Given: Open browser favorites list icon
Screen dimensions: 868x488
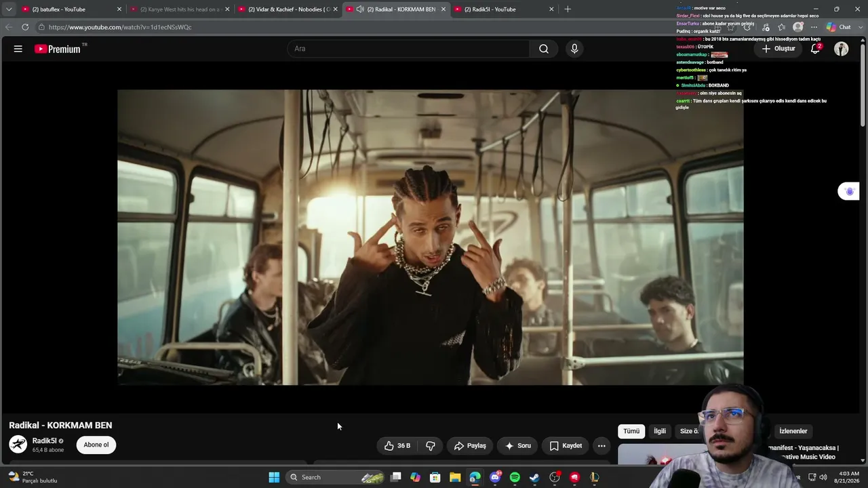Looking at the screenshot, I should 782,27.
